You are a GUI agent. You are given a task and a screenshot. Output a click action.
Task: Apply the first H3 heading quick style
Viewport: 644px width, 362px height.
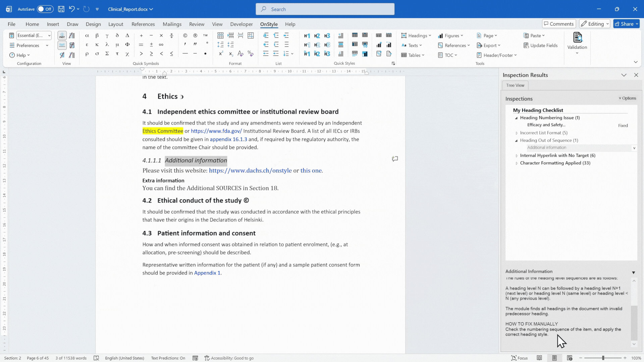(327, 36)
